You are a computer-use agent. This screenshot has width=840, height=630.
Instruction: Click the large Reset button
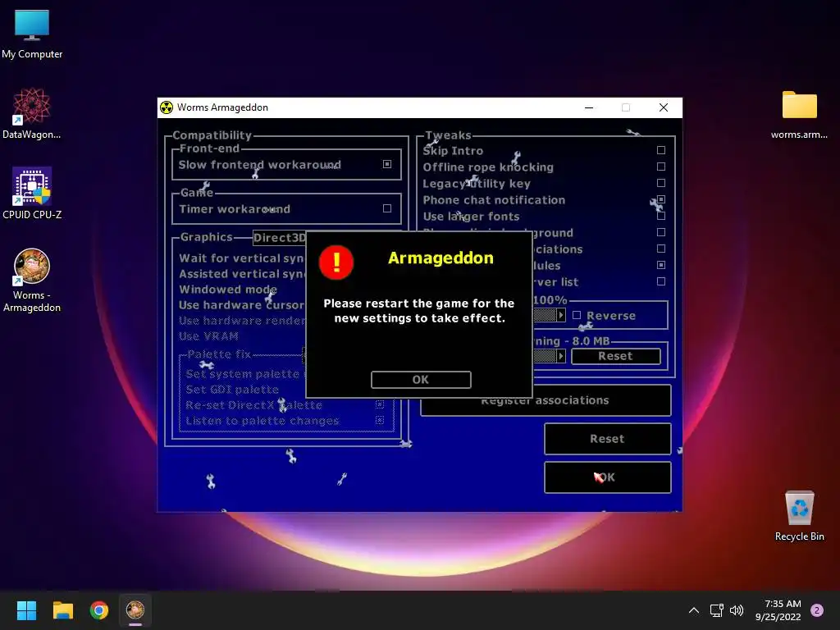point(608,439)
